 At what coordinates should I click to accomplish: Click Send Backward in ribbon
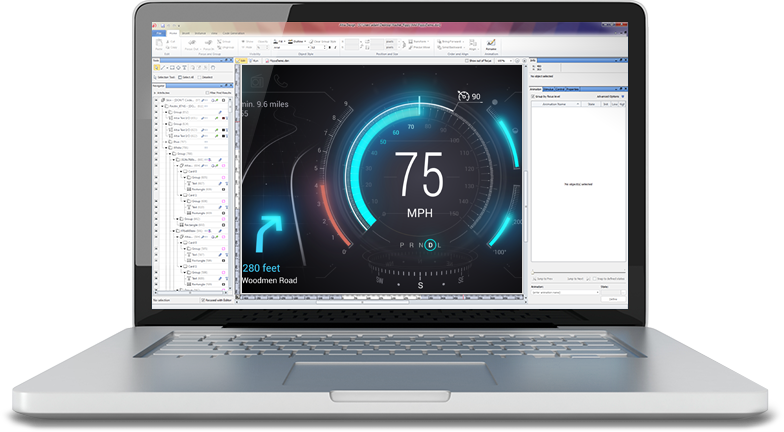pyautogui.click(x=450, y=48)
